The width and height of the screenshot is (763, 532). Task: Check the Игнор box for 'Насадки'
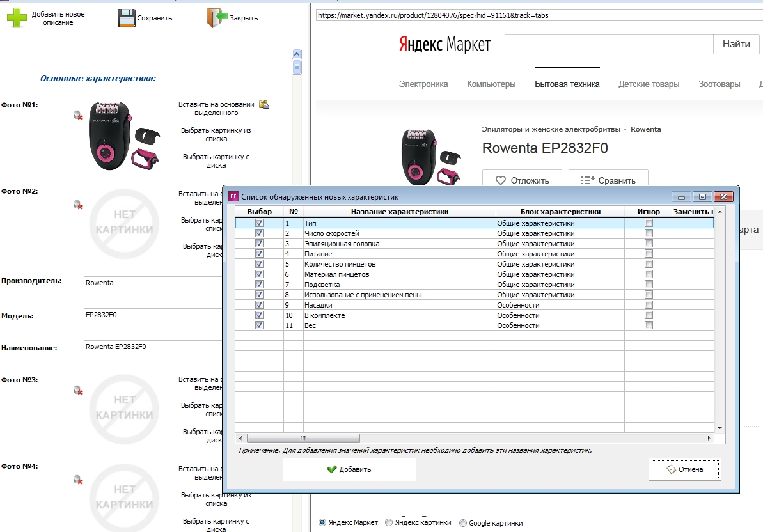[649, 304]
